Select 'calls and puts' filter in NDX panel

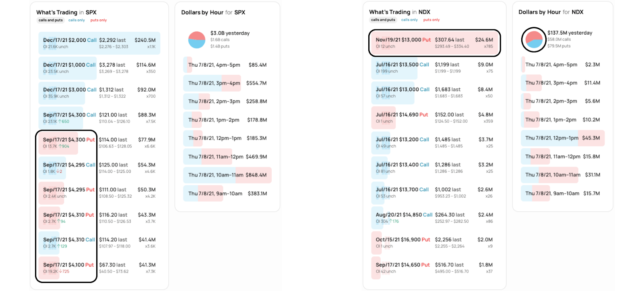(383, 20)
